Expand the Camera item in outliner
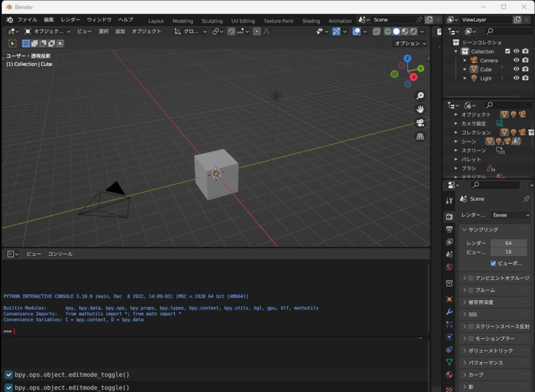Screen dimensions: 535x392 (465, 60)
